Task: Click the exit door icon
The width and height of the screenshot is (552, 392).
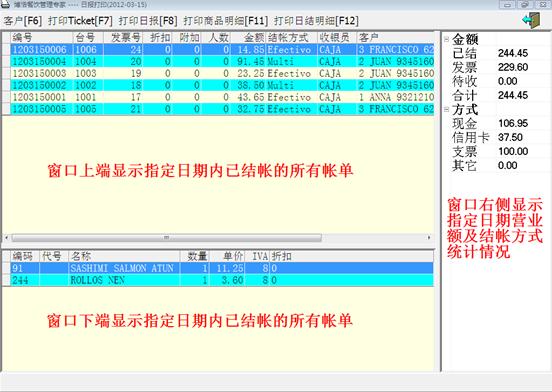Action: [532, 20]
